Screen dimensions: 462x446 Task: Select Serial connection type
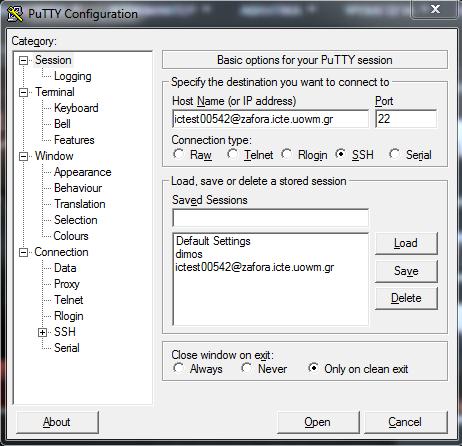[410, 155]
